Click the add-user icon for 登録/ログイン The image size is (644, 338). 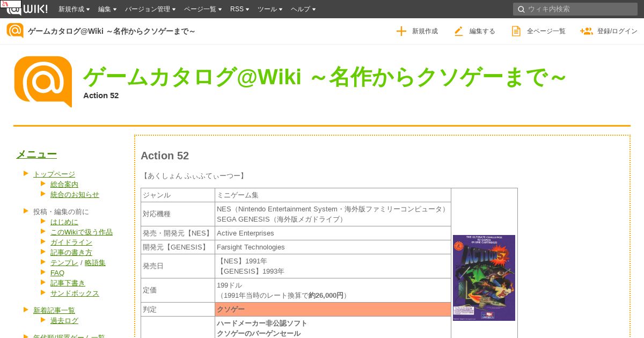point(586,31)
